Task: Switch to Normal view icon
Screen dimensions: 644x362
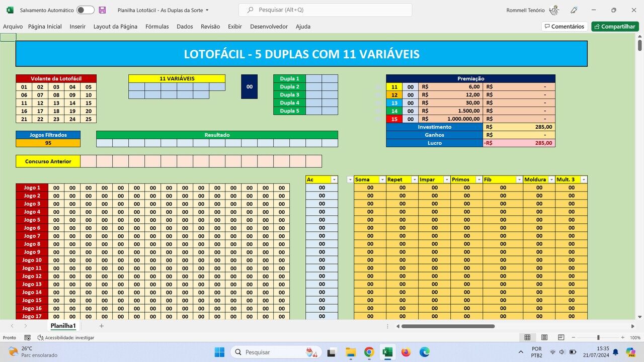Action: pos(527,337)
